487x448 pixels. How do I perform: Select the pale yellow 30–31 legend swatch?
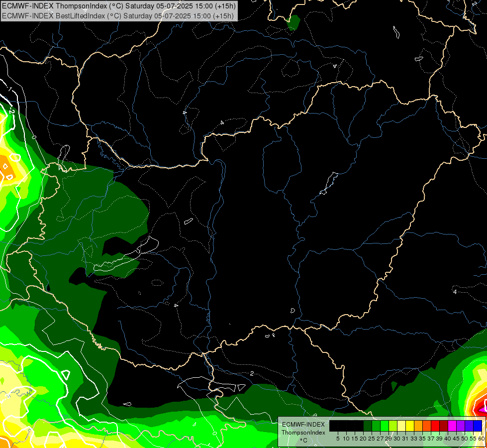401,426
